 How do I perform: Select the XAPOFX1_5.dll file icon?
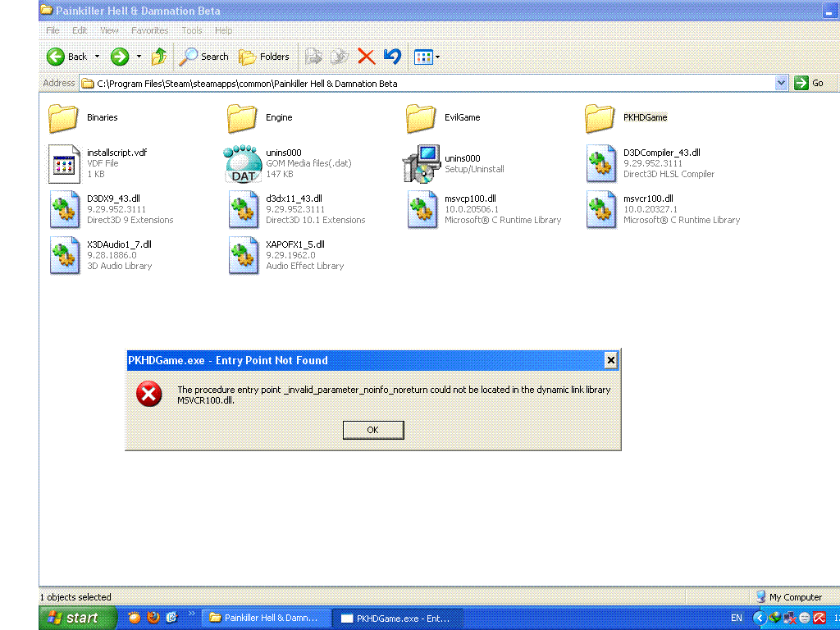tap(244, 256)
